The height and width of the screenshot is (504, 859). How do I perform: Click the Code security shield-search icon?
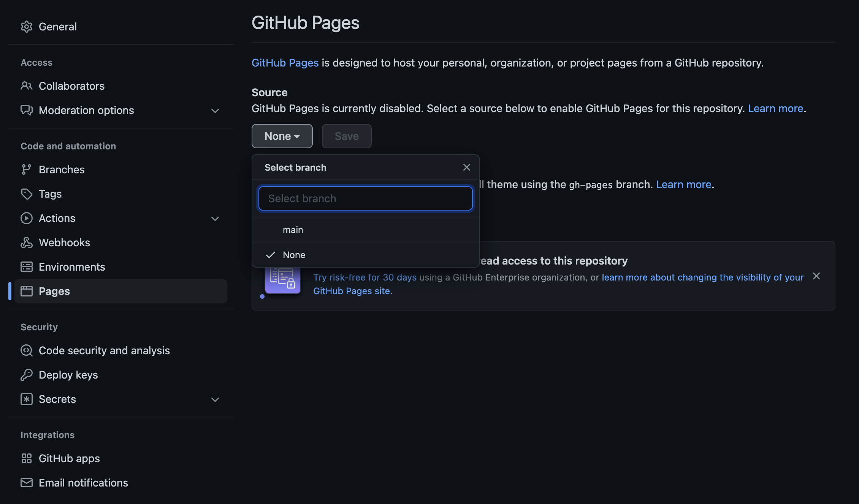(27, 350)
